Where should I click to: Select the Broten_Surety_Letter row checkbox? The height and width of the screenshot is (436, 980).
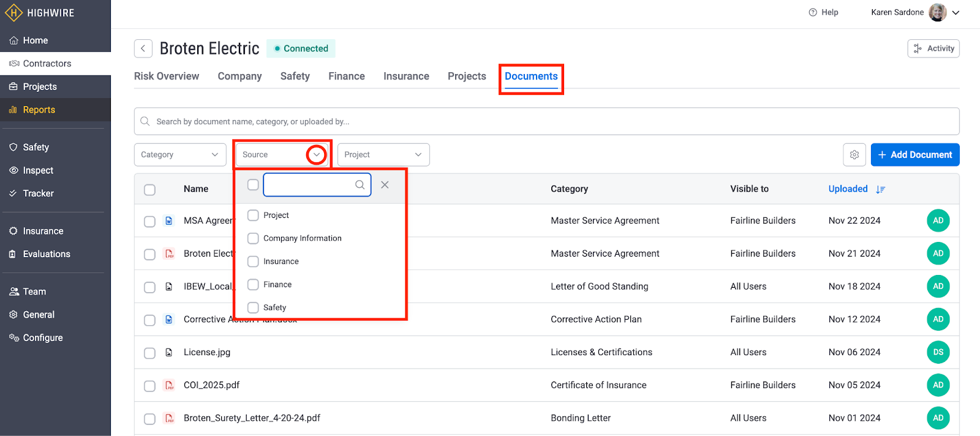(x=149, y=419)
